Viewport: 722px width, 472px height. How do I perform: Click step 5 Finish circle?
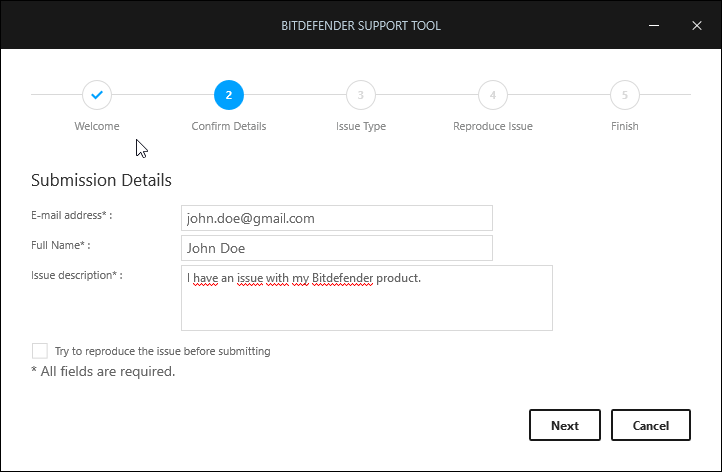pyautogui.click(x=624, y=95)
